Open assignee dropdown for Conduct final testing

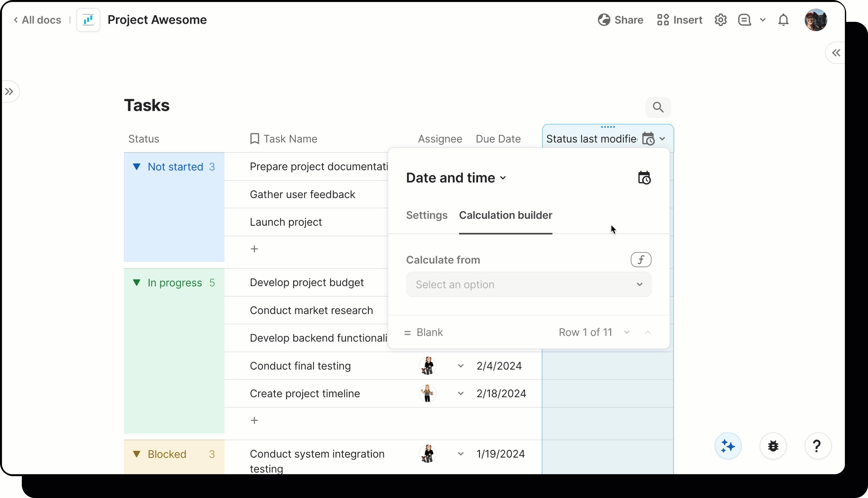click(460, 366)
